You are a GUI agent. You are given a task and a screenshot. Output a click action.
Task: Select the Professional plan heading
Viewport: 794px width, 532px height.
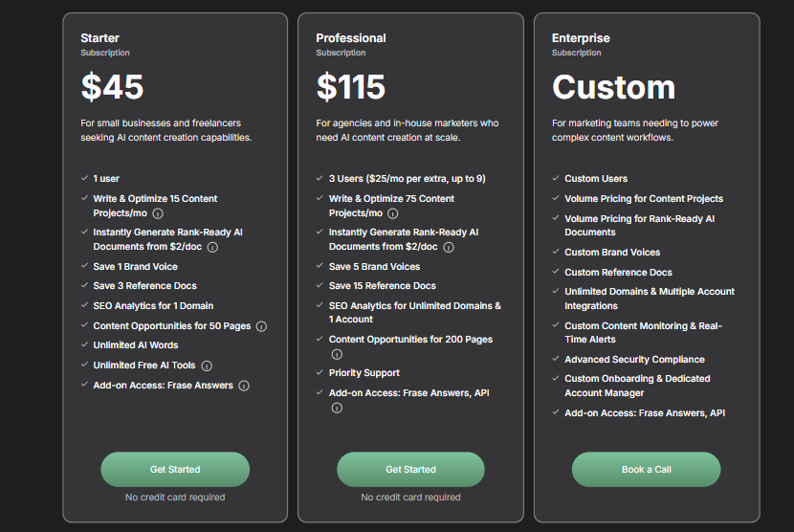point(351,38)
